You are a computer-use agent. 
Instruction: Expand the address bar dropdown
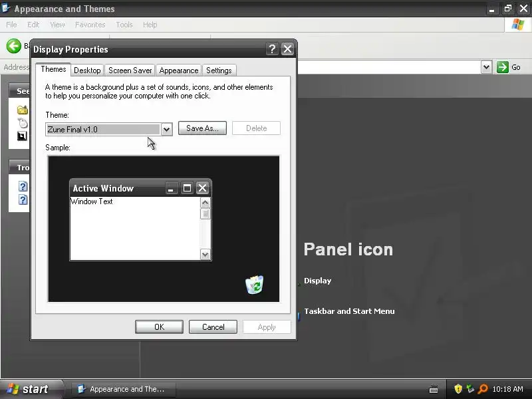click(486, 67)
